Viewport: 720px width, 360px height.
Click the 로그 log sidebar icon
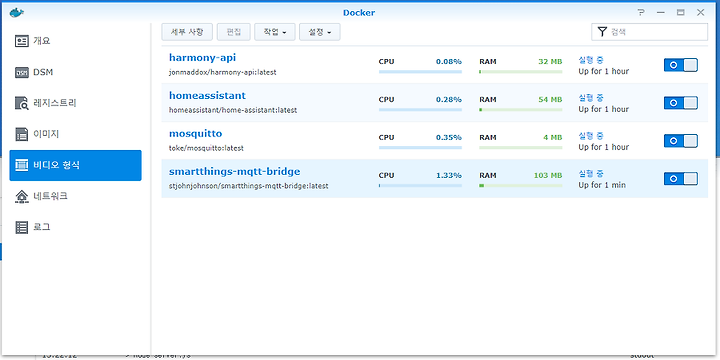(22, 227)
